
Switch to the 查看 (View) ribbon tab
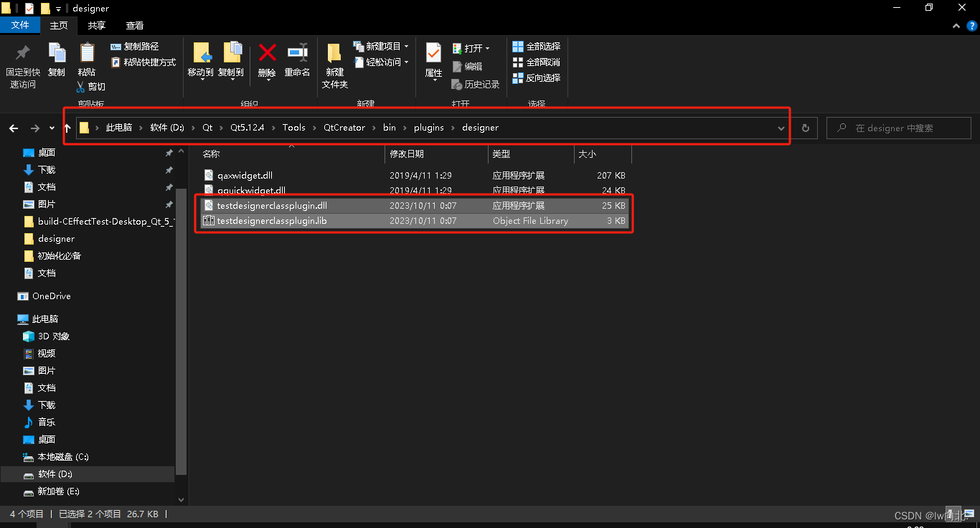pyautogui.click(x=135, y=25)
